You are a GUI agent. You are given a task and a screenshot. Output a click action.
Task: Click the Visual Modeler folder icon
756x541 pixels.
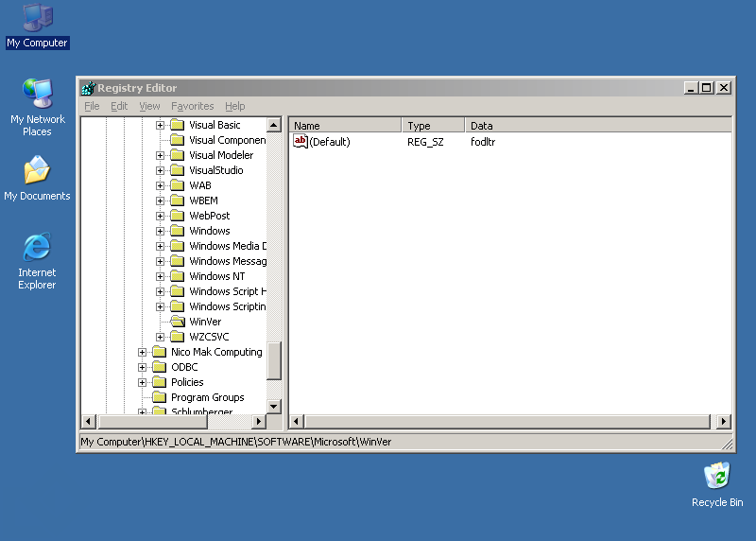pos(178,155)
